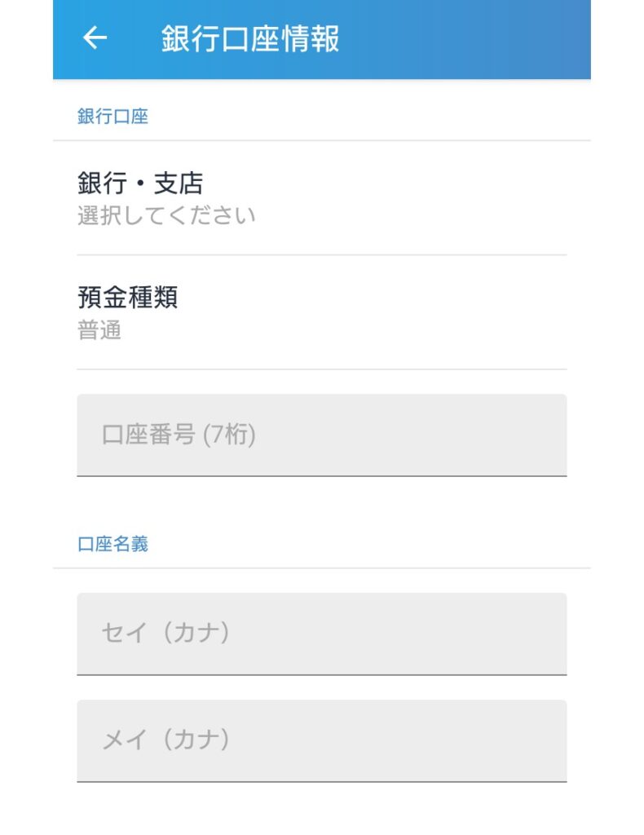The height and width of the screenshot is (835, 644).
Task: Click the 口座名義 section header
Action: click(x=112, y=544)
